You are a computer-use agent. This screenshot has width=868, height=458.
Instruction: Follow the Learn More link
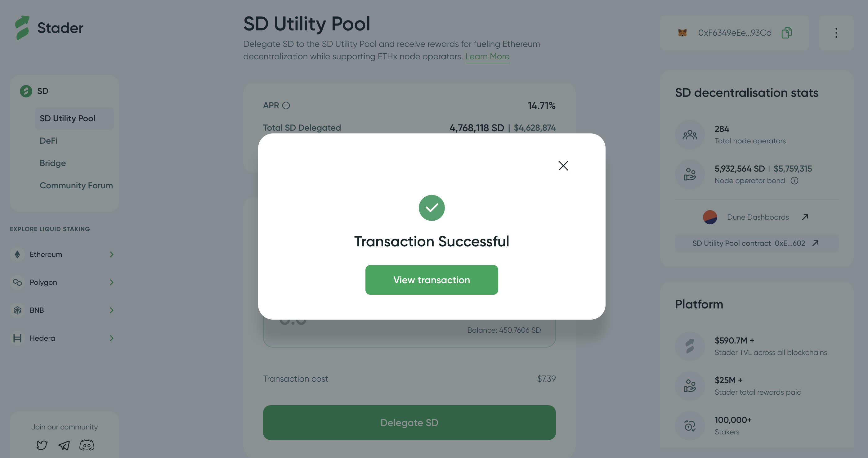(x=487, y=56)
